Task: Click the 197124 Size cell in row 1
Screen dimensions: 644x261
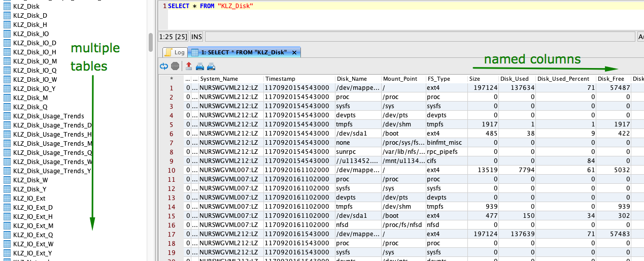Action: [483, 88]
